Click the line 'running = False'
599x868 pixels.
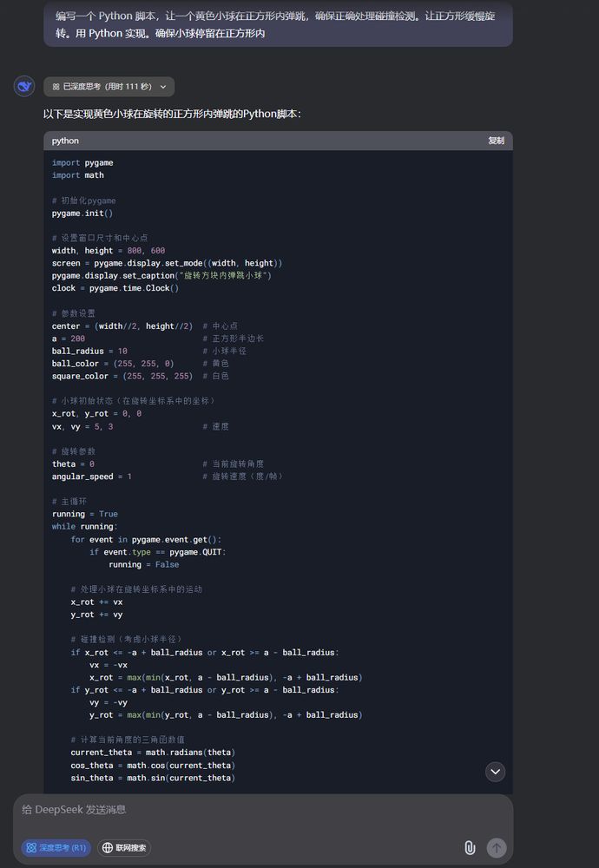point(144,565)
